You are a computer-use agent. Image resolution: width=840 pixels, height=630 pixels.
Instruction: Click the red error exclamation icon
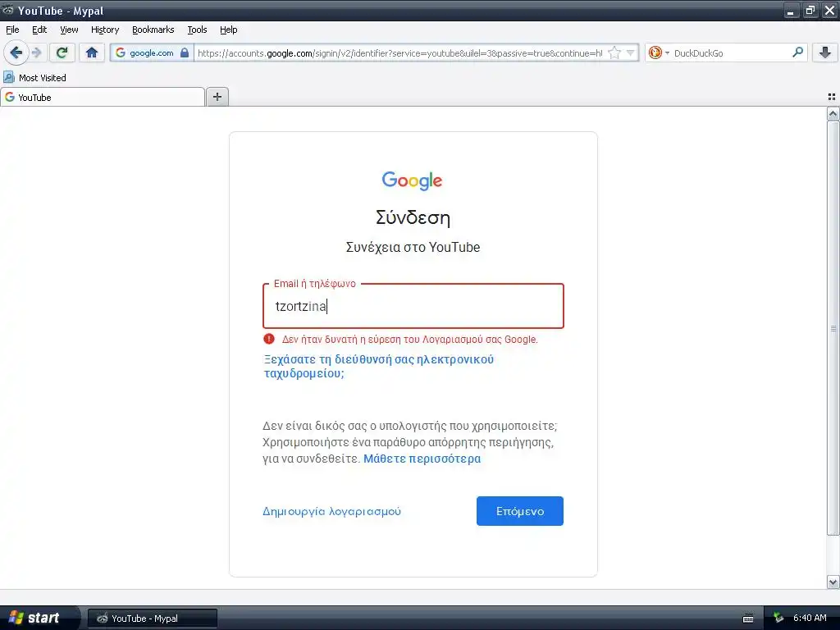point(269,339)
